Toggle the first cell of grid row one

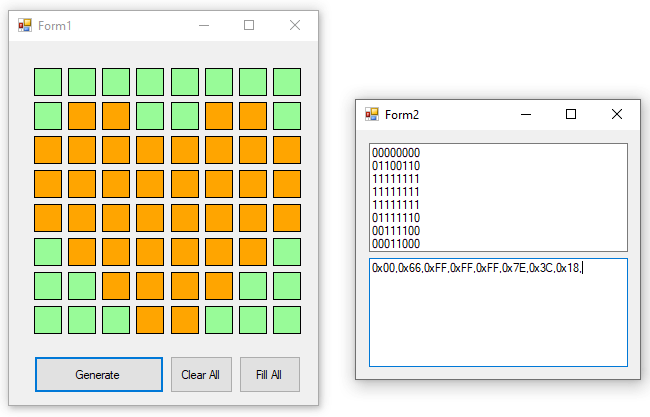pos(48,82)
